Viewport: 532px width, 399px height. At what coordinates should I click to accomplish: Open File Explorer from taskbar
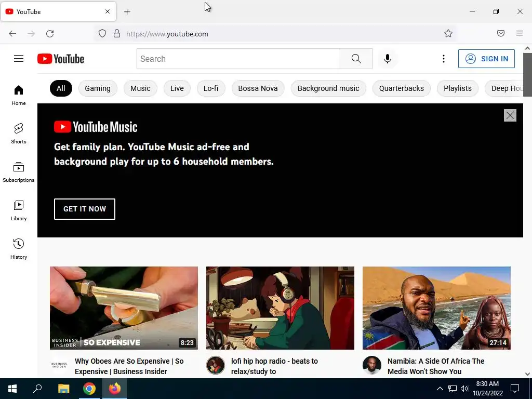[x=63, y=389]
